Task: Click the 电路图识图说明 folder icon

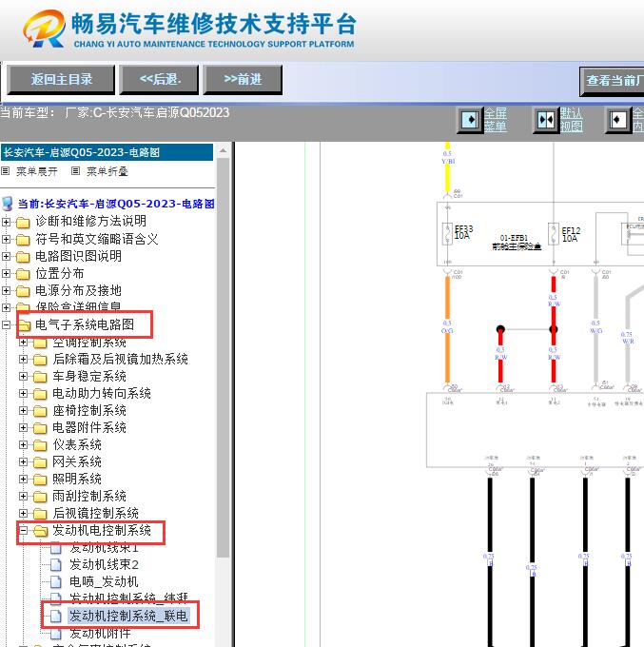Action: (x=23, y=257)
